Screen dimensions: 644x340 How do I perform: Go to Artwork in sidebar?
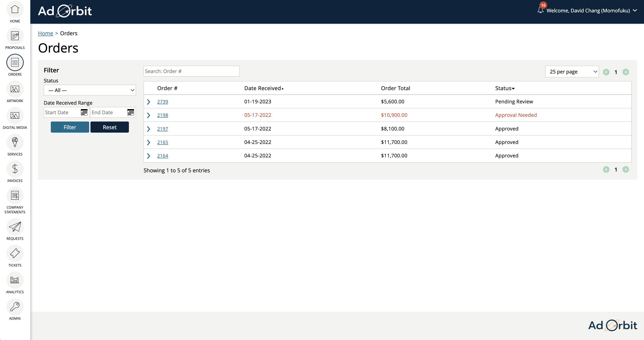coord(15,89)
